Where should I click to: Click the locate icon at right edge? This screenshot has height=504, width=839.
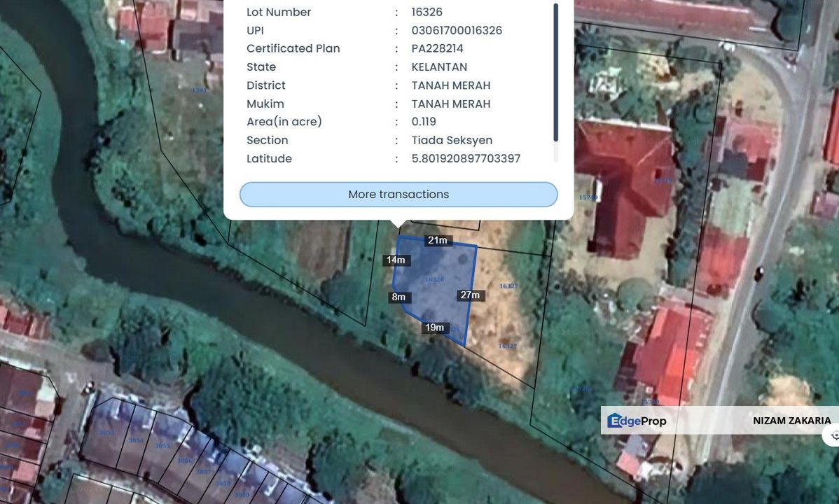pos(833,435)
